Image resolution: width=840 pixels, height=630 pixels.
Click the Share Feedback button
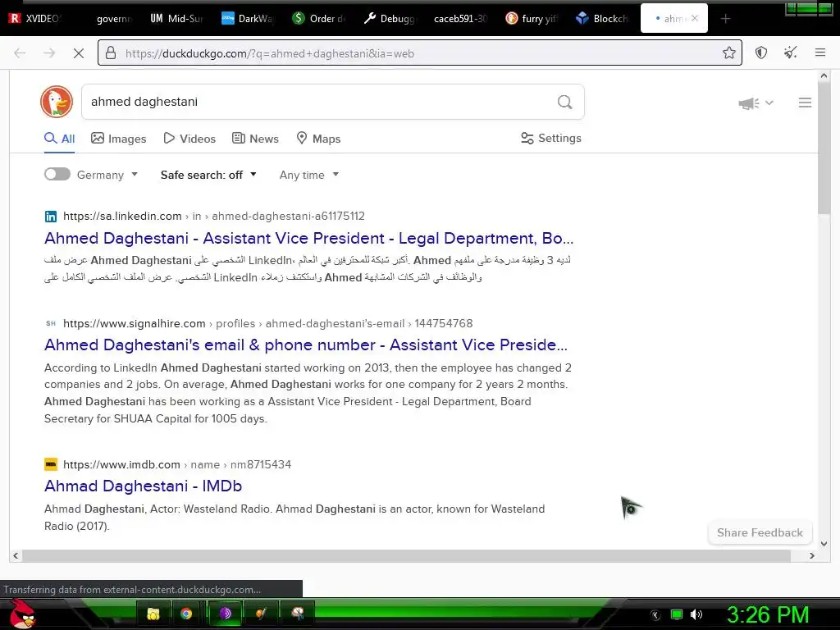pos(760,532)
